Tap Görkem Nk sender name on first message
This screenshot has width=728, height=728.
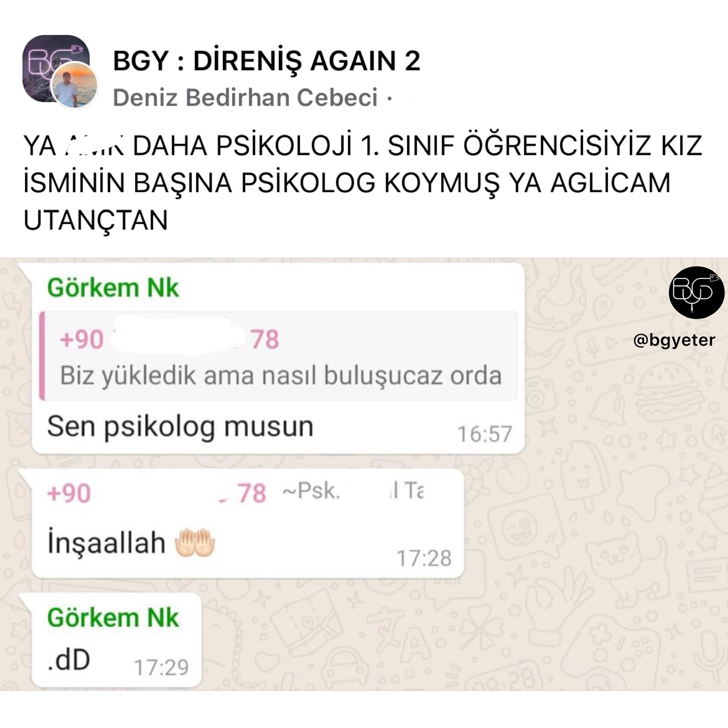click(x=113, y=288)
